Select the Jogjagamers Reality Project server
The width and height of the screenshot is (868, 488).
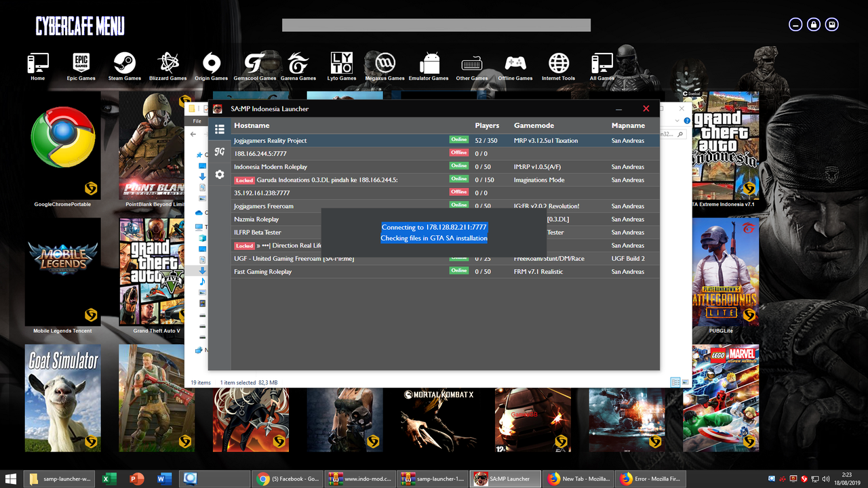[446, 140]
